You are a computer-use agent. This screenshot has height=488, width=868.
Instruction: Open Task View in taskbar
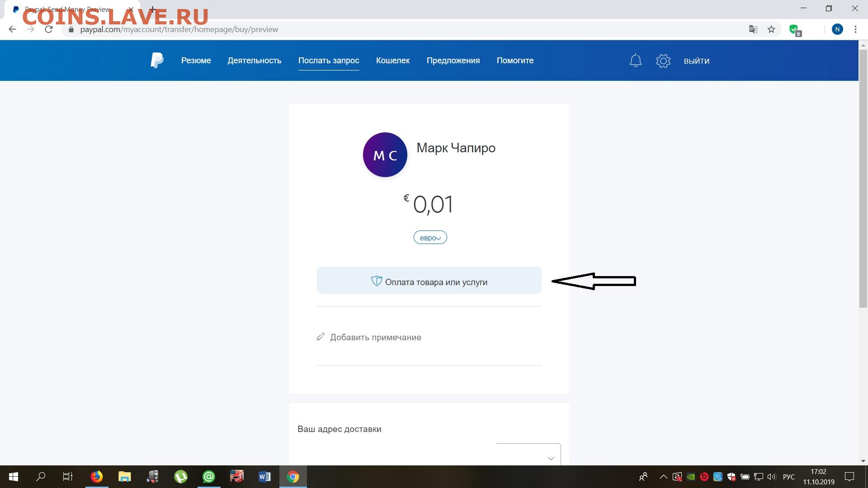tap(68, 477)
